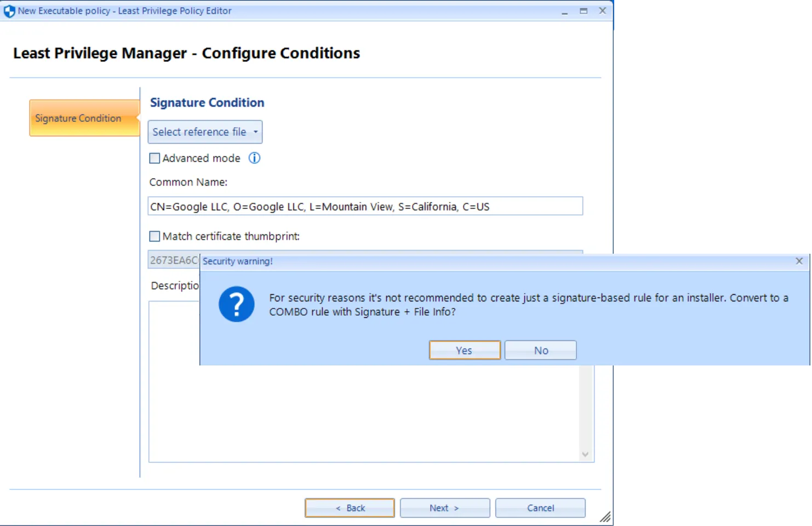Cancel the policy editor wizard
Screen dimensions: 812x526
540,507
